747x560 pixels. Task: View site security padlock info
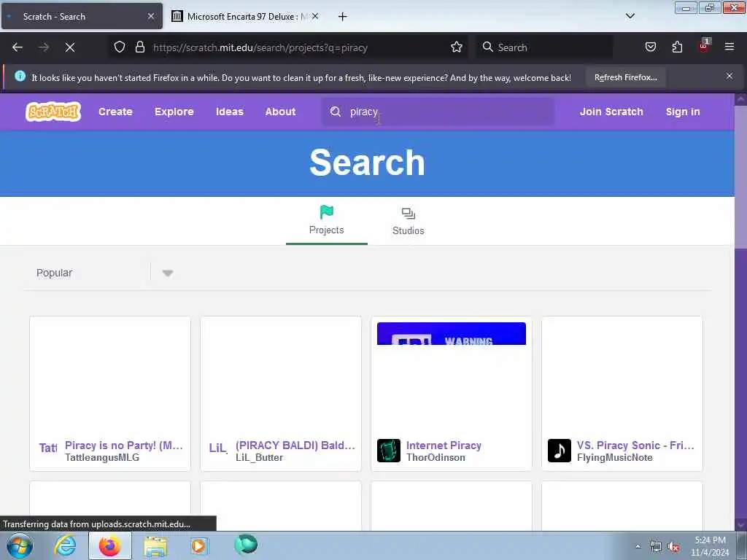(x=140, y=47)
